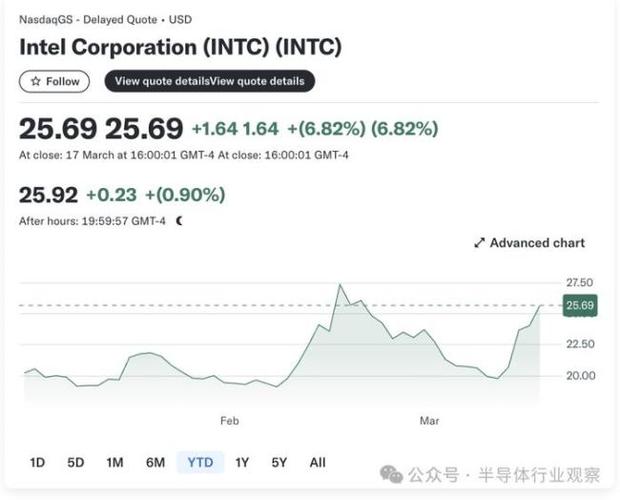Click the 25.92 after-hours price
620x500 pixels.
point(47,195)
